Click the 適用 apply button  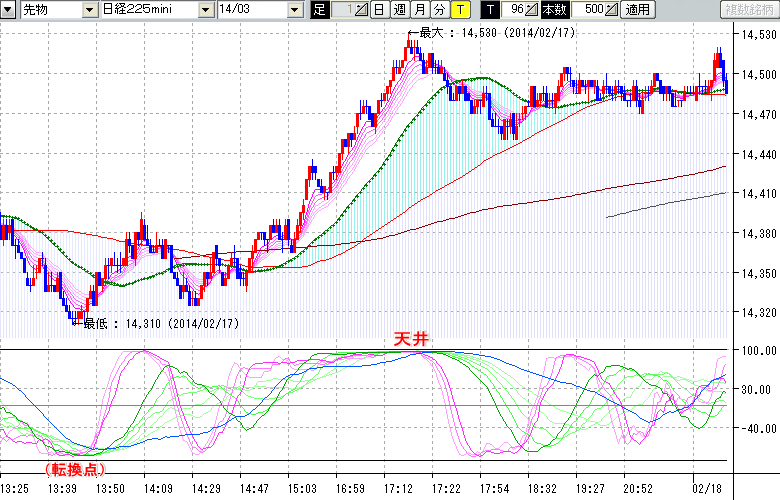[x=637, y=9]
